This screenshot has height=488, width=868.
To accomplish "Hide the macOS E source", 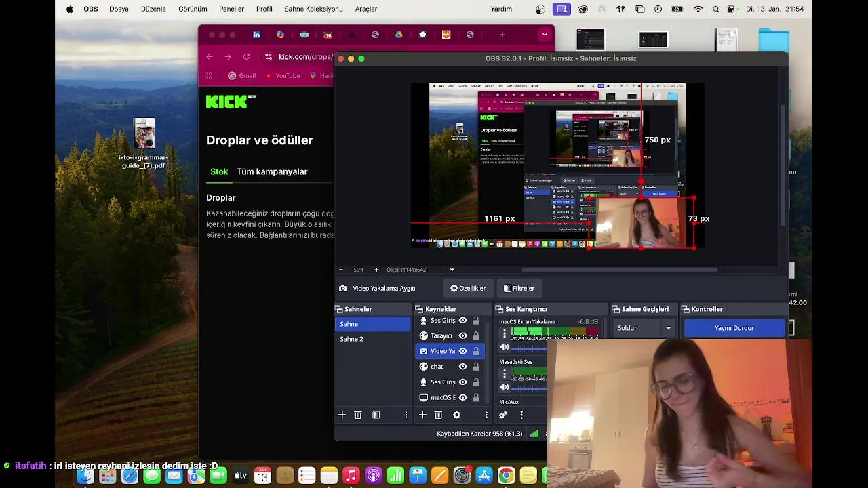I will pos(462,397).
